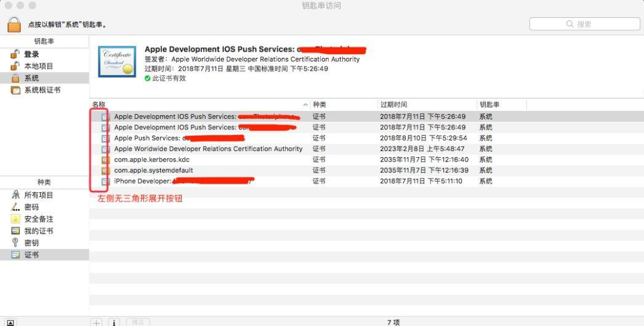
Task: Click the green valid-certificate checkmark icon
Action: click(x=147, y=78)
